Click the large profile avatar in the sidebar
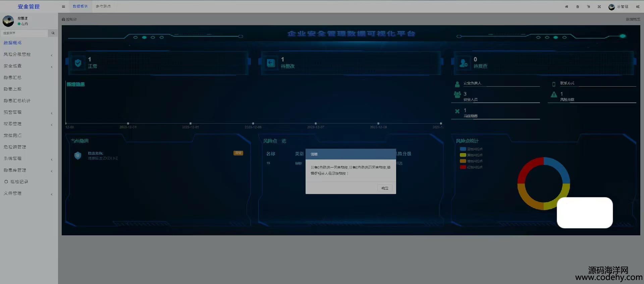This screenshot has width=644, height=284. coord(8,21)
